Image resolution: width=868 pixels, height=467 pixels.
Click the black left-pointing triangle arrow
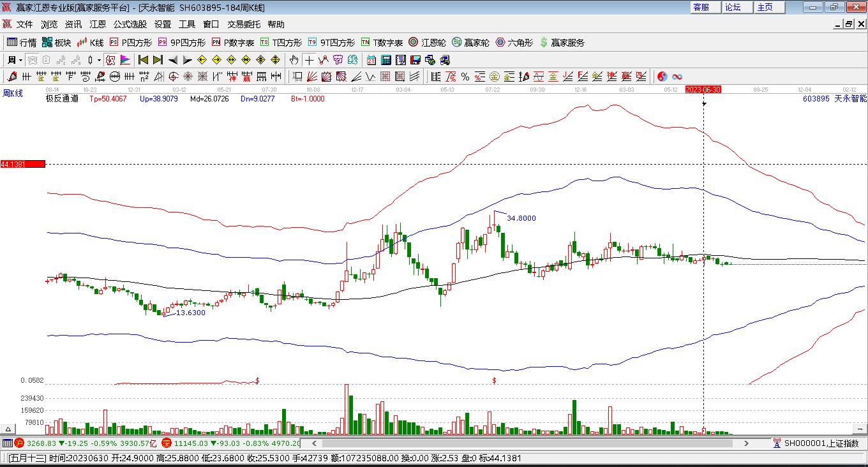tap(173, 60)
